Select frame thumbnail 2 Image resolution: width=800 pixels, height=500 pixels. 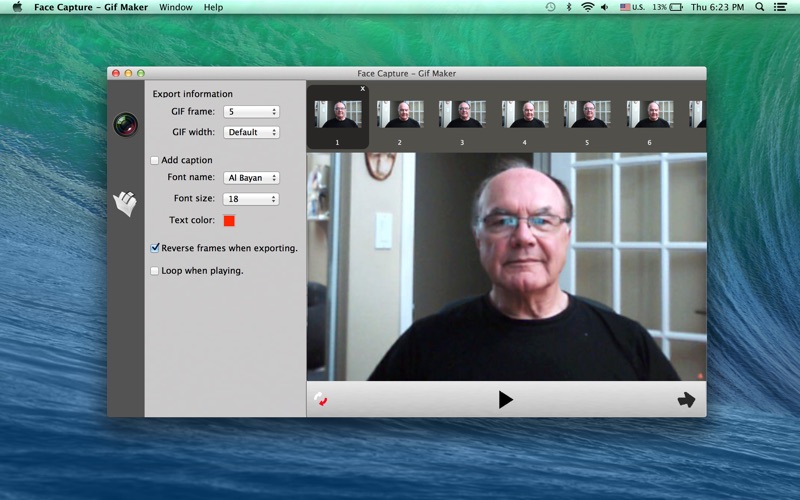tap(400, 114)
